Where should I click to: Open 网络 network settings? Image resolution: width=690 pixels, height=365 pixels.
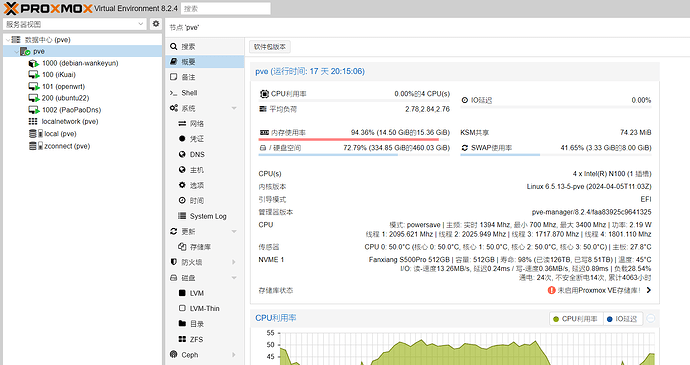[x=205, y=123]
